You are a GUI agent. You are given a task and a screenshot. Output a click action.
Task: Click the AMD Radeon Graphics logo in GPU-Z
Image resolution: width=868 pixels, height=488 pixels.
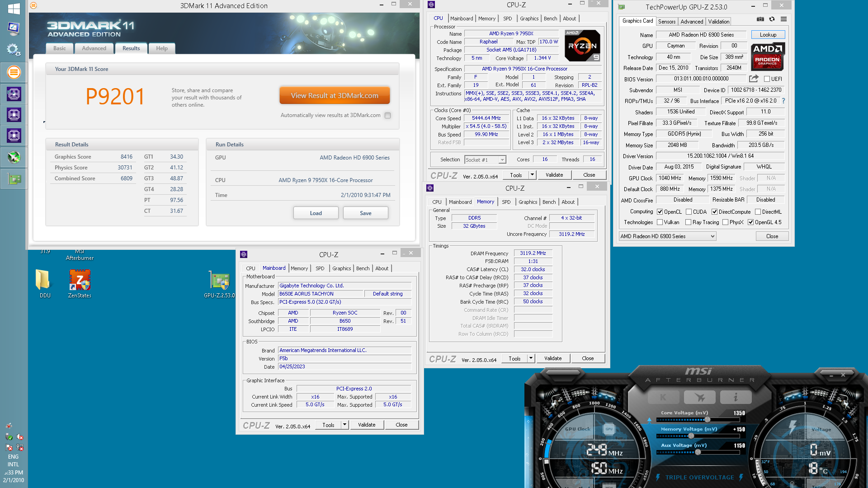768,56
